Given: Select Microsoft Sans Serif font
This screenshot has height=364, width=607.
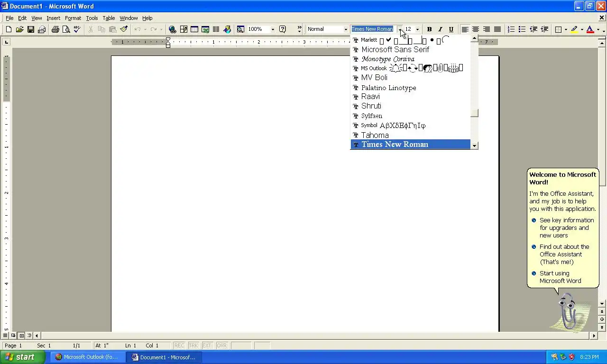Looking at the screenshot, I should pos(411,49).
